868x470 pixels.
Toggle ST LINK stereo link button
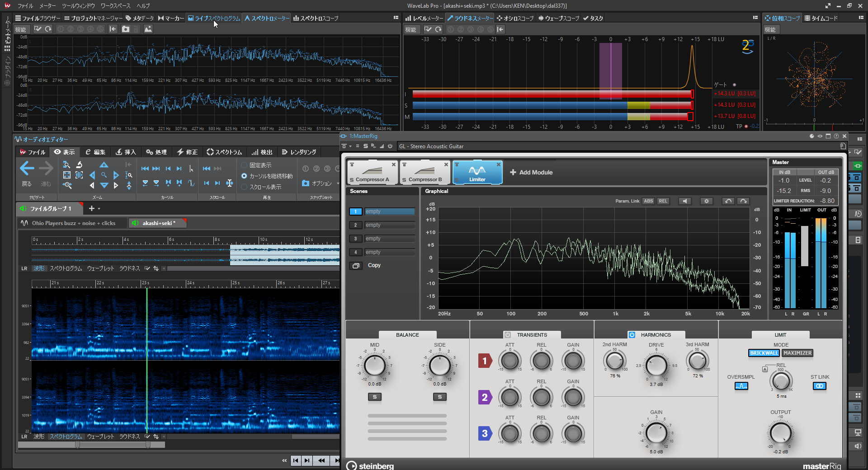[x=820, y=386]
